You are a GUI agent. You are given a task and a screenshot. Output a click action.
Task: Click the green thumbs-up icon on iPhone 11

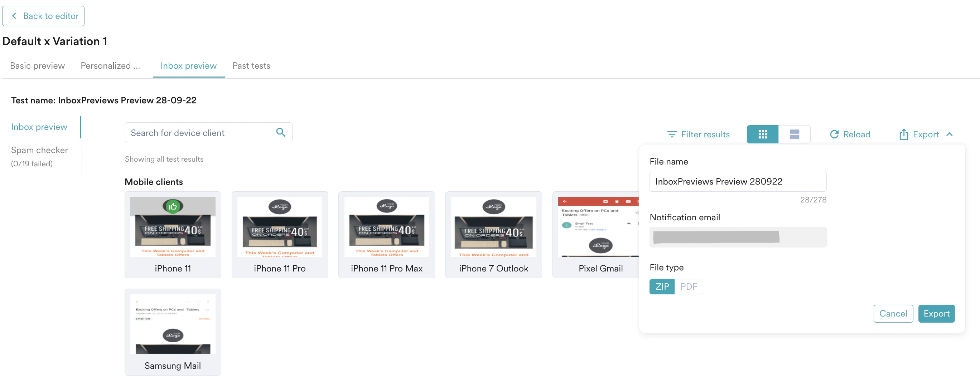[173, 206]
